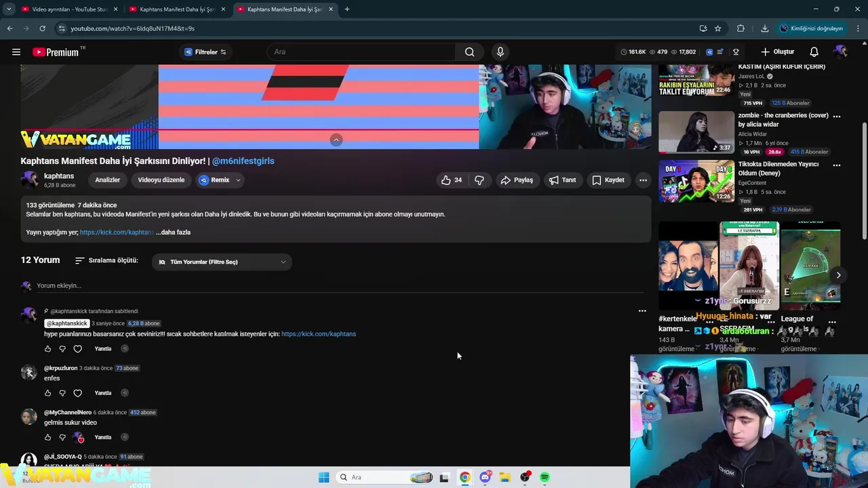This screenshot has height=488, width=868.
Task: Open Tüm Yorumlar filter dropdown
Action: coord(222,262)
